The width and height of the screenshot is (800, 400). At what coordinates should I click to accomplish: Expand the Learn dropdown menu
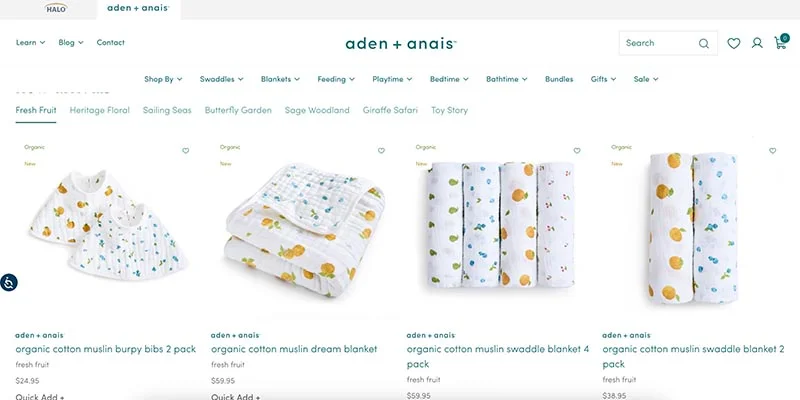click(31, 42)
